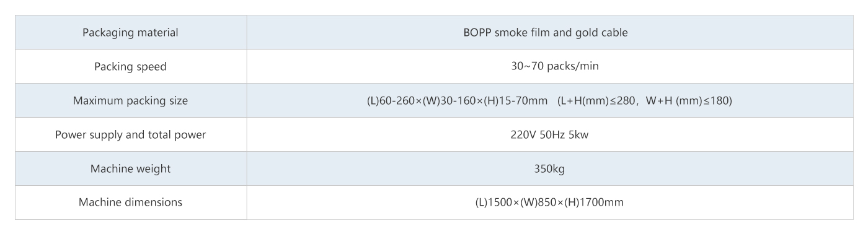Click the Power supply and total power label
This screenshot has height=236, width=868.
coord(131,134)
